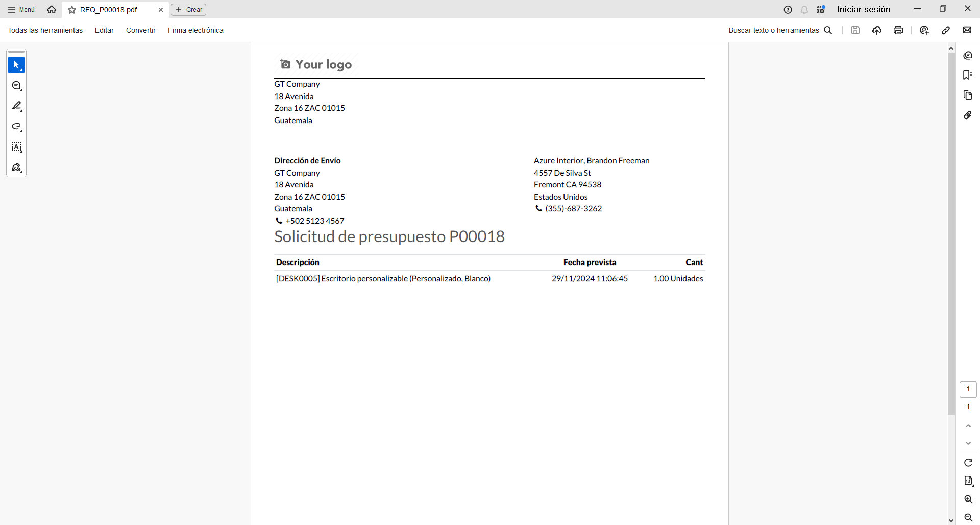Choose the add comment tool
This screenshot has height=525, width=980.
pyautogui.click(x=16, y=86)
